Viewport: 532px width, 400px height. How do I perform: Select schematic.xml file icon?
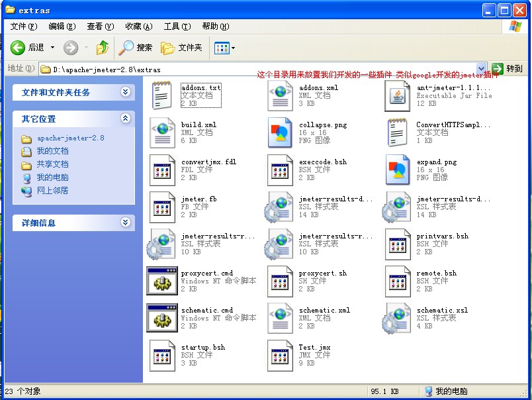tap(280, 318)
